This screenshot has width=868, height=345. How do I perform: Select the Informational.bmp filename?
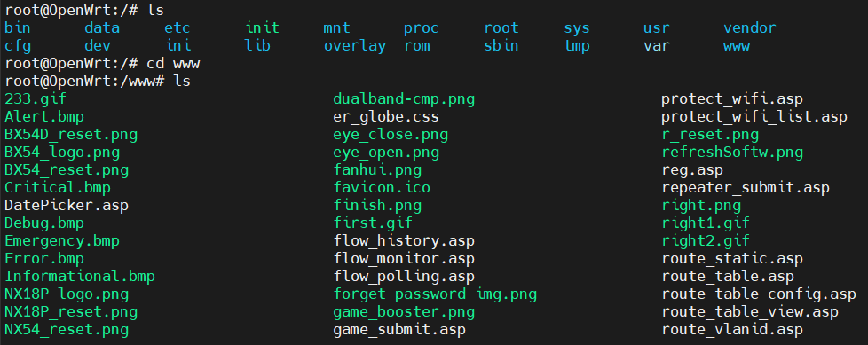click(x=80, y=276)
